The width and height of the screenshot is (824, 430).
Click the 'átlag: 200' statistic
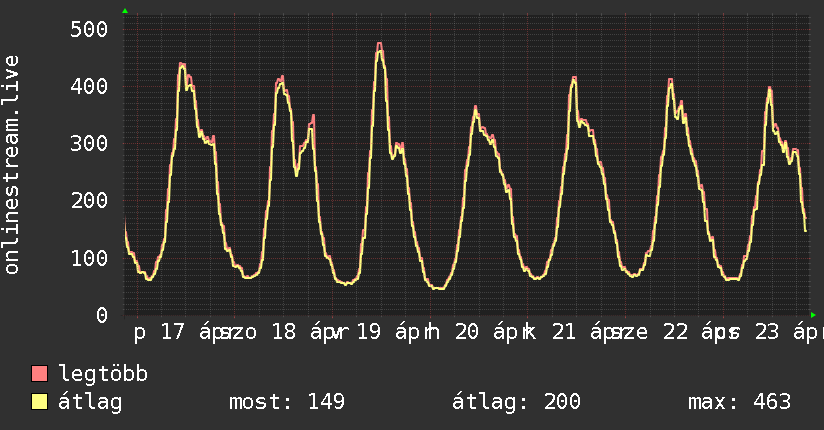coord(516,402)
